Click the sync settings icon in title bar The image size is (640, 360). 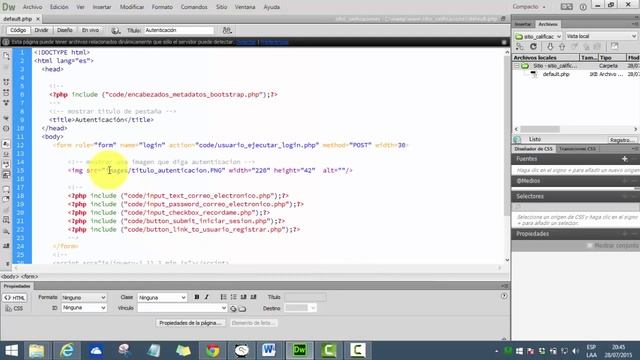(x=567, y=7)
